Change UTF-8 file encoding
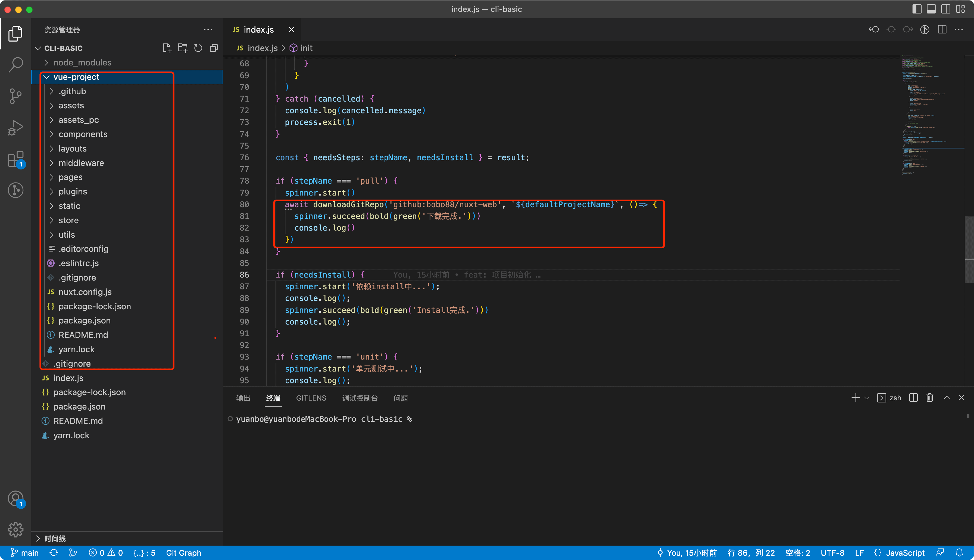Image resolution: width=974 pixels, height=560 pixels. pos(832,553)
